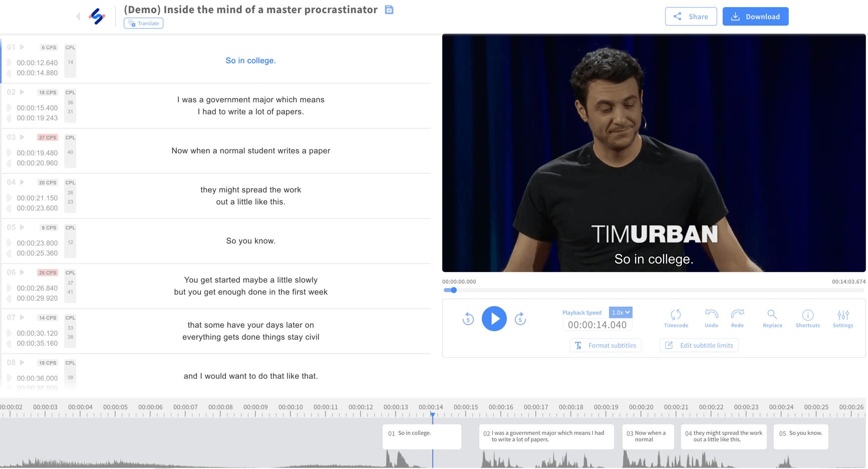Edit 'and I would want to do that' text
The image size is (868, 469).
(250, 376)
